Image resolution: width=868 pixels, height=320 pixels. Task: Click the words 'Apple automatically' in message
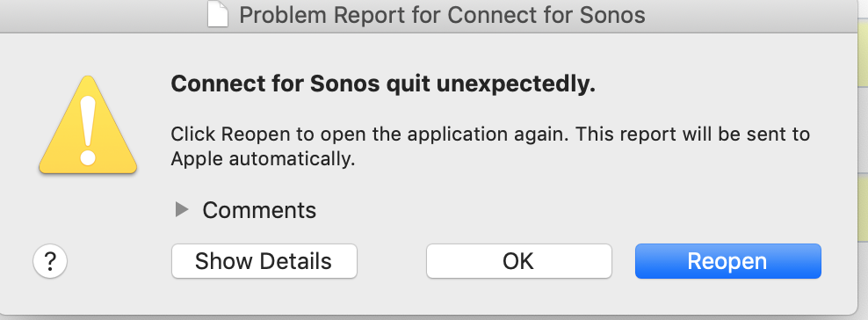(263, 159)
